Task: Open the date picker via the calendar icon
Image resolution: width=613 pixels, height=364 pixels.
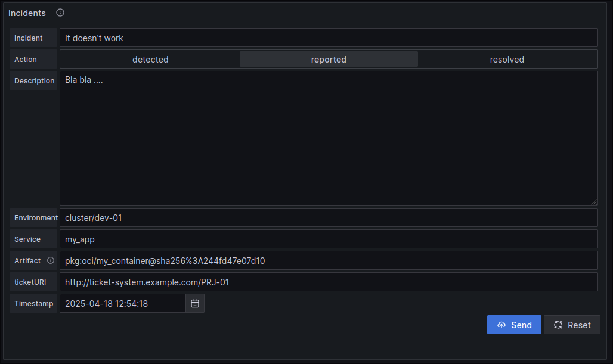Action: pos(194,303)
